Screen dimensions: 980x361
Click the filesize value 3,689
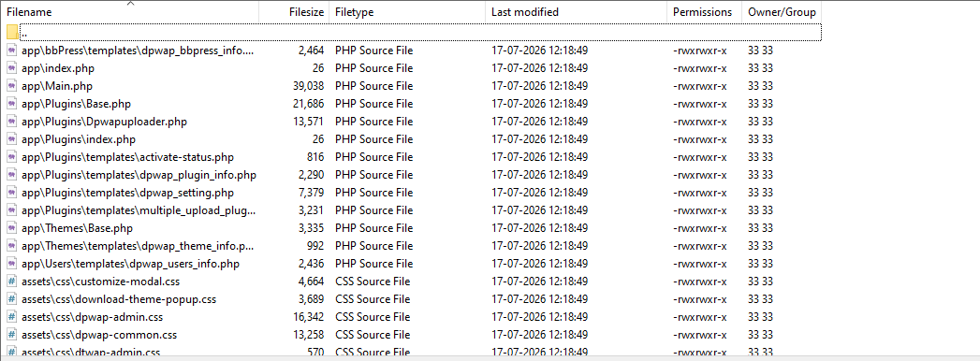coord(311,299)
